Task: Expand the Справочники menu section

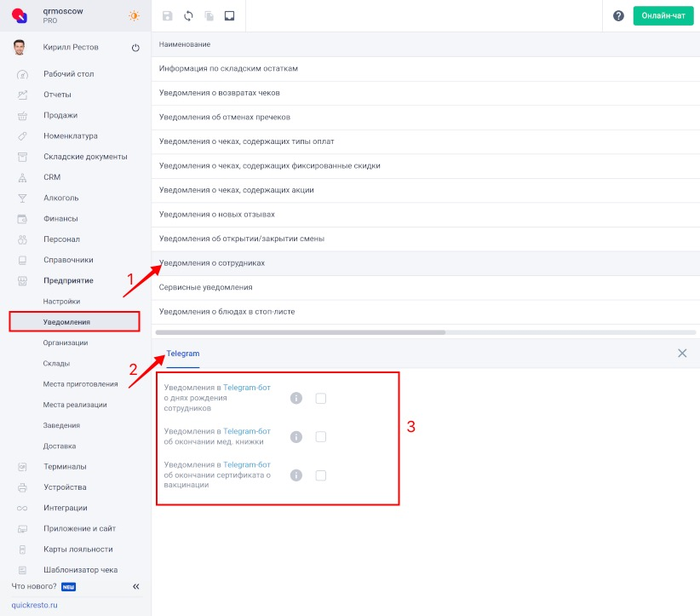Action: tap(68, 260)
